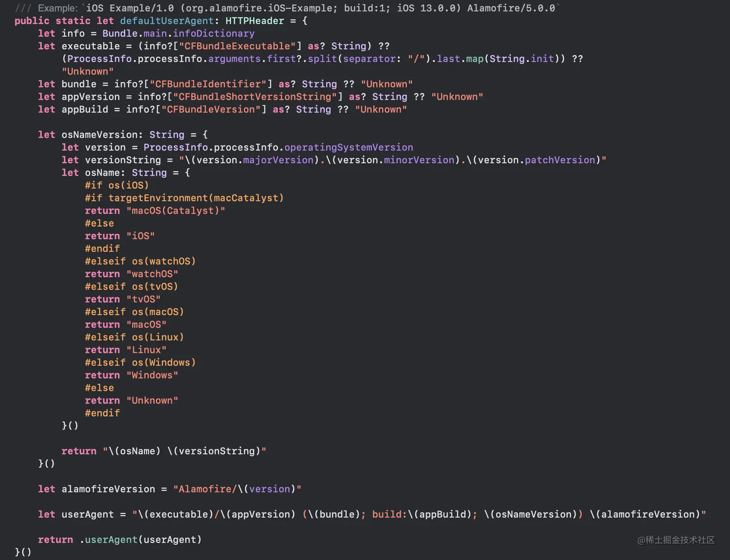Click the "CFBundleShortVersionString" string key
Screen dimensions: 730x560
click(x=254, y=97)
